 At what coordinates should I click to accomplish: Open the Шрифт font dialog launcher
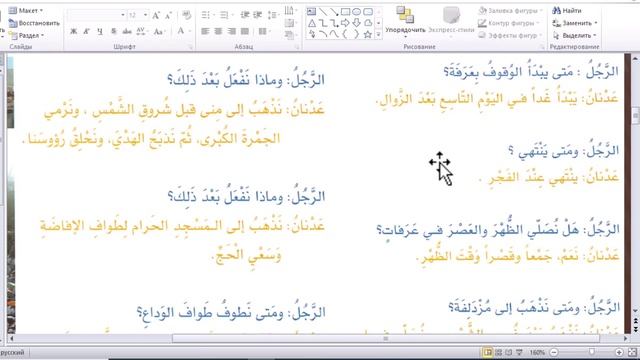(191, 47)
